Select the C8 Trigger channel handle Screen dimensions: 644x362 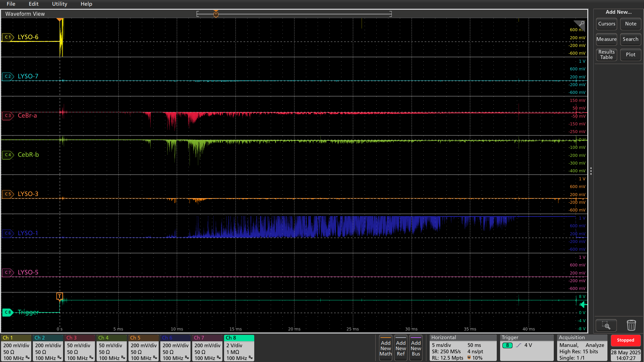coord(8,312)
